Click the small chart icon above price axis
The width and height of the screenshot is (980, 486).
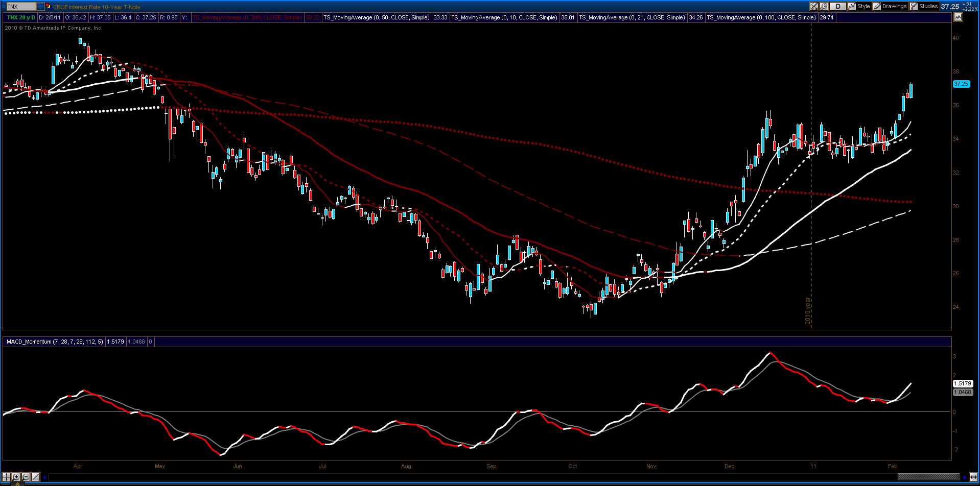click(x=958, y=17)
